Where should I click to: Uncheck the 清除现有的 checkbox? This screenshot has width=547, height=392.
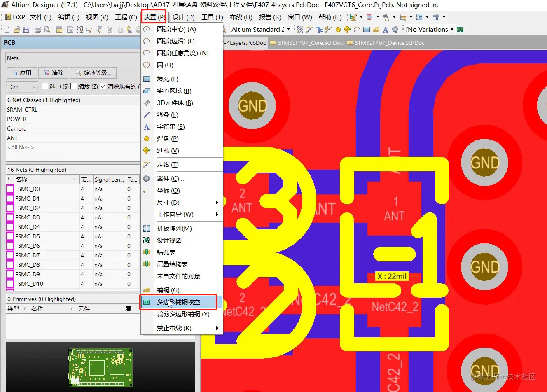pos(103,86)
